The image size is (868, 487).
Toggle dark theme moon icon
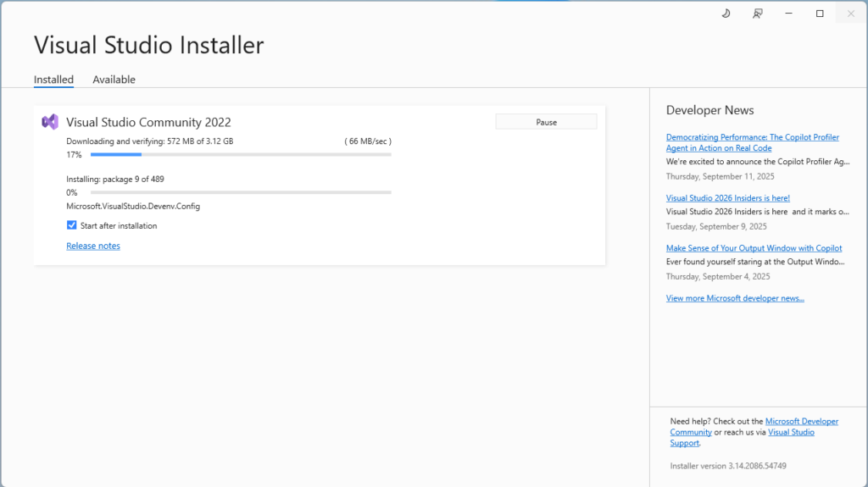[726, 14]
